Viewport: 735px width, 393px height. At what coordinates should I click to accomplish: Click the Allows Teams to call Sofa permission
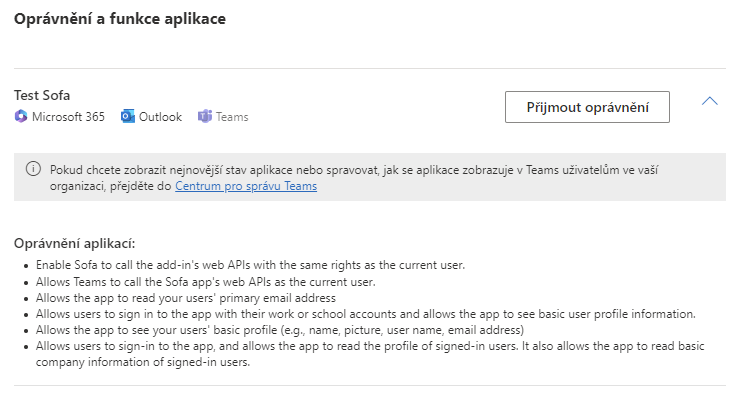coord(206,282)
